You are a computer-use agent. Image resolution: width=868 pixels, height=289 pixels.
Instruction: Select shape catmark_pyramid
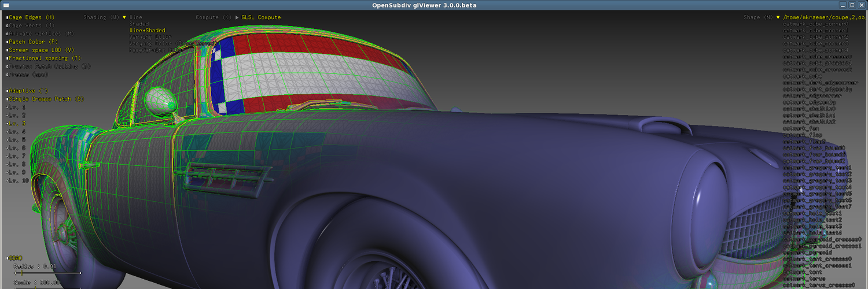click(807, 252)
